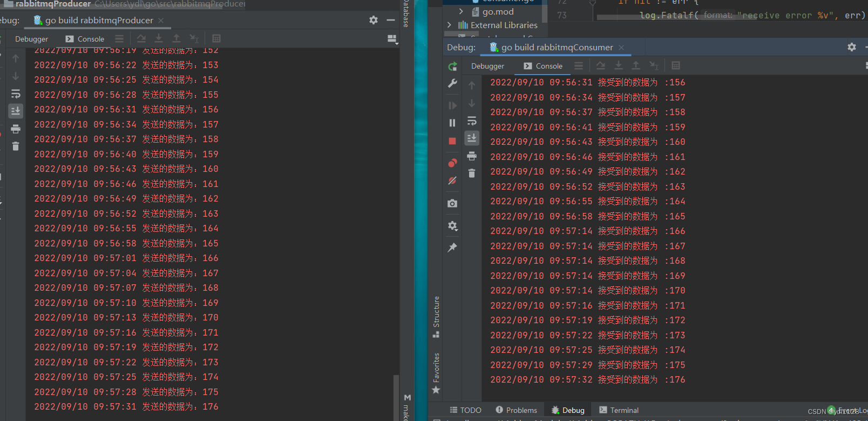Click down arrow in Consumer console gutter
The image size is (868, 421).
tap(472, 103)
